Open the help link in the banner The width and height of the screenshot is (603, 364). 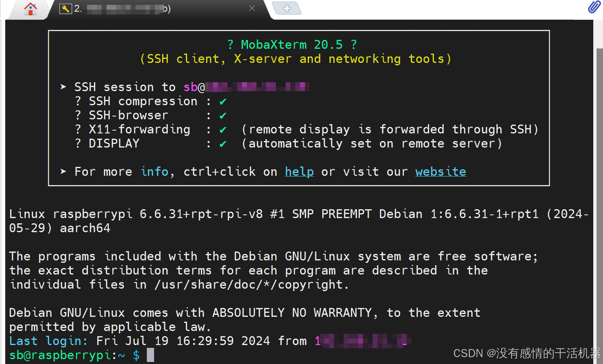[x=299, y=172]
